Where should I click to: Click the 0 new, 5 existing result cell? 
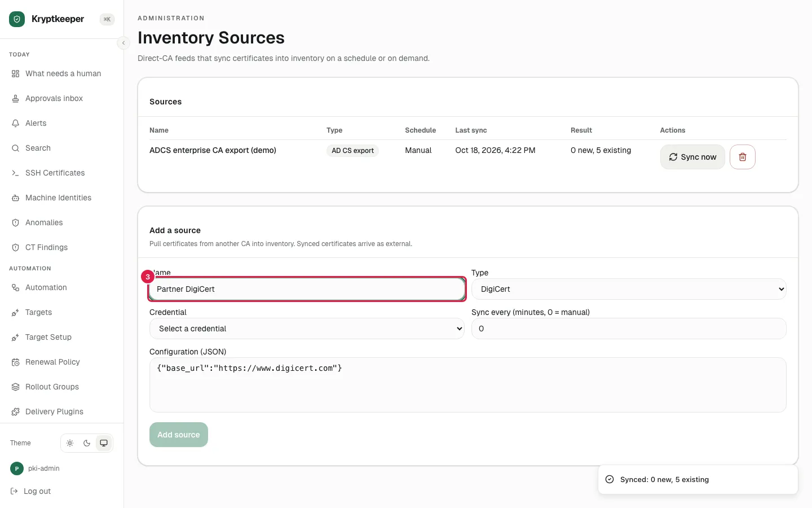pos(601,150)
